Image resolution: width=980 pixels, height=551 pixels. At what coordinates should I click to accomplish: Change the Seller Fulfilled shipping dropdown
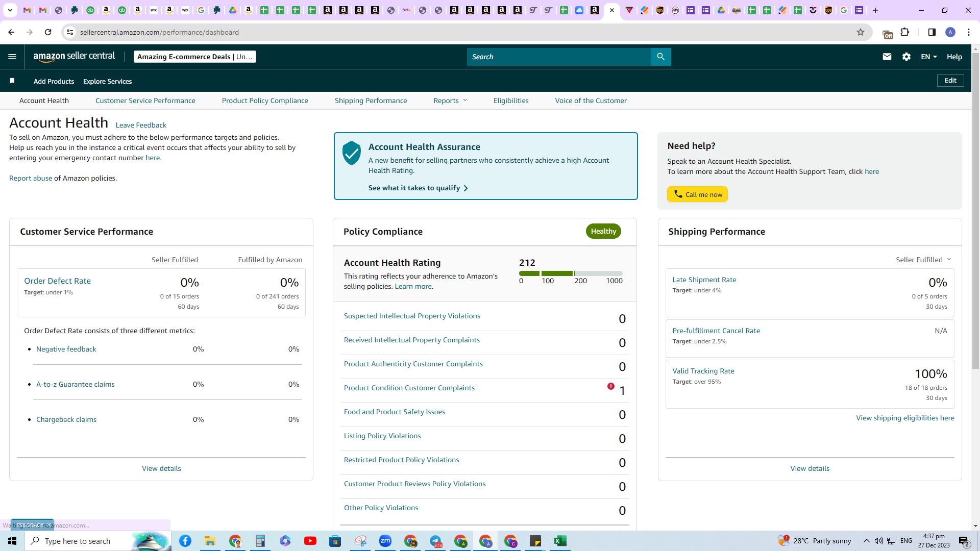click(923, 260)
